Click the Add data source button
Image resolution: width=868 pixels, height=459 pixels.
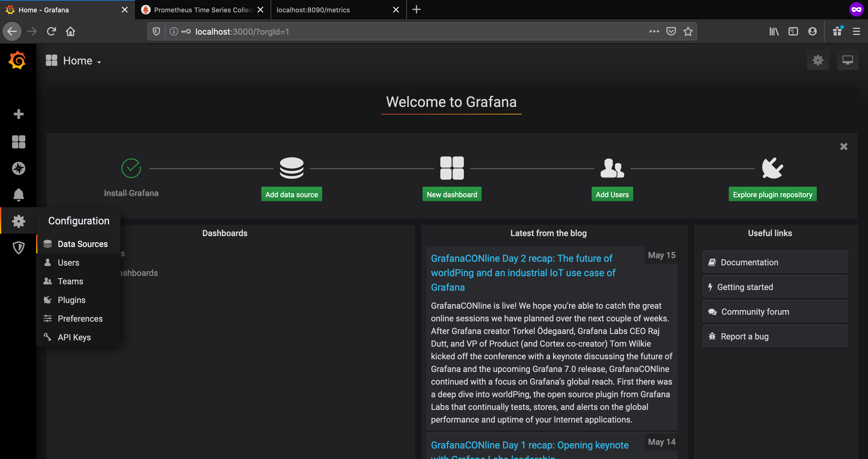[x=291, y=194]
